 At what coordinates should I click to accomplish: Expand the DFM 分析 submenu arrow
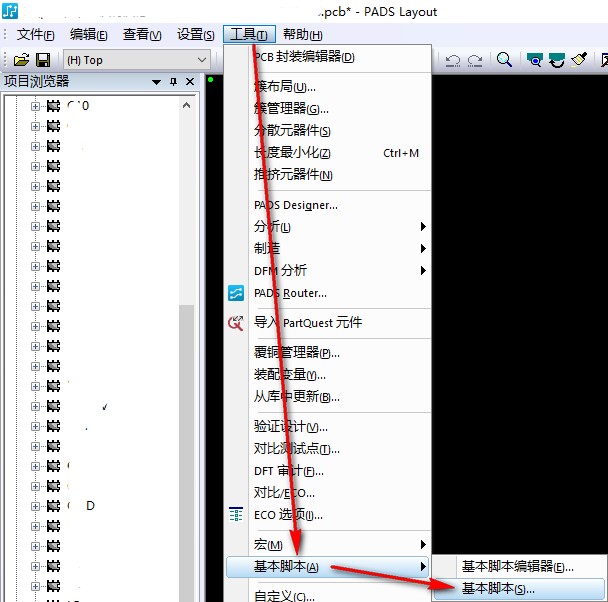(x=423, y=270)
